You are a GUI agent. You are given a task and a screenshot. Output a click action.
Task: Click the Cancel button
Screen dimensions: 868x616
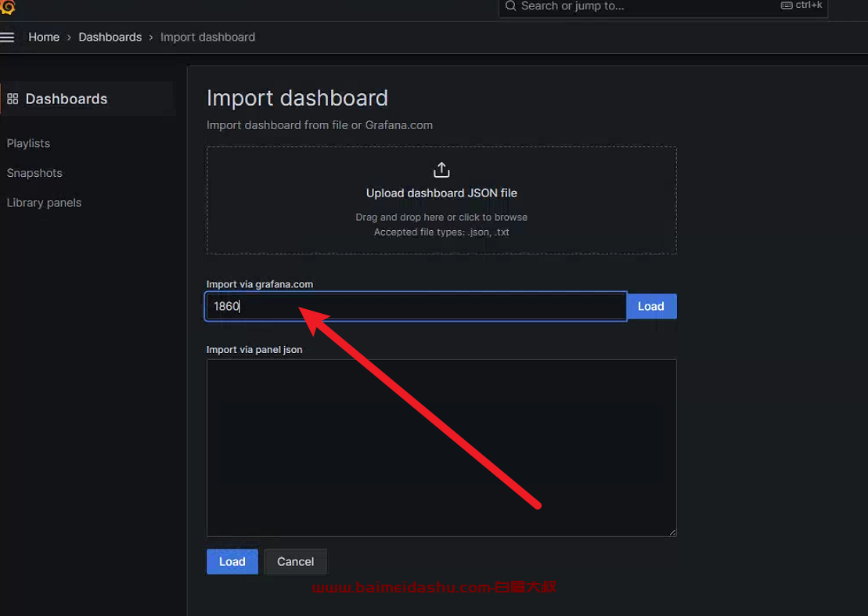pyautogui.click(x=295, y=561)
